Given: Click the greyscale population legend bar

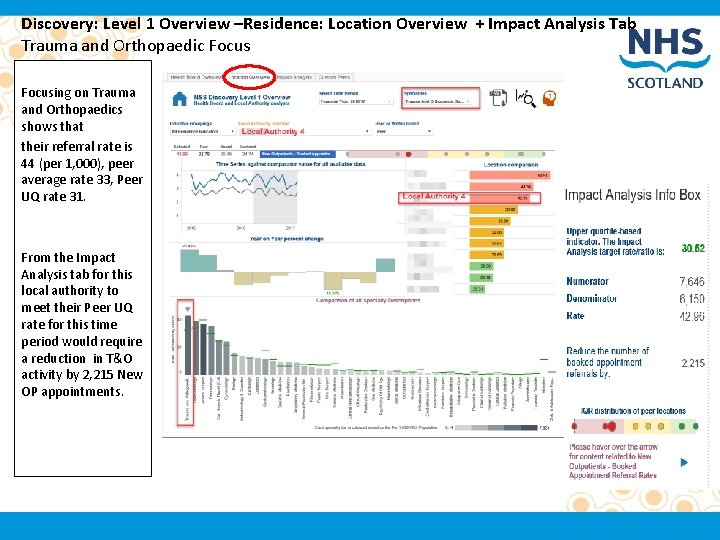Looking at the screenshot, I should click(496, 428).
